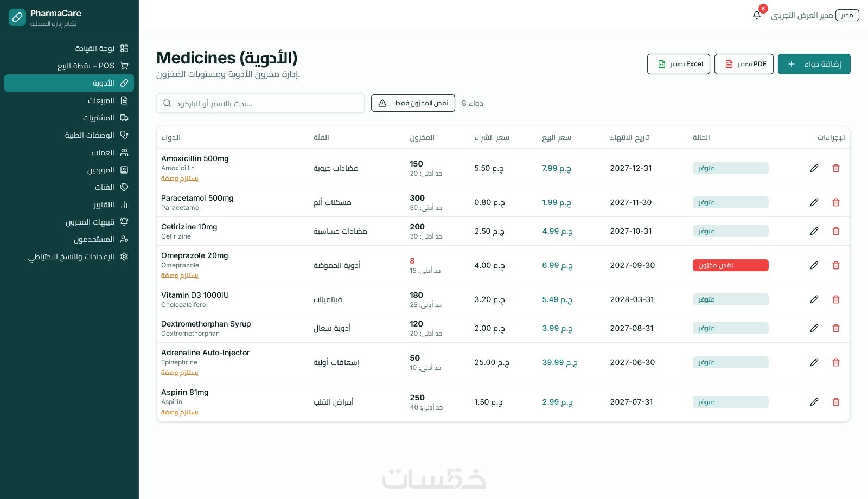Open الوصفات الطبية prescriptions page
Image resolution: width=868 pixels, height=499 pixels.
pyautogui.click(x=69, y=135)
